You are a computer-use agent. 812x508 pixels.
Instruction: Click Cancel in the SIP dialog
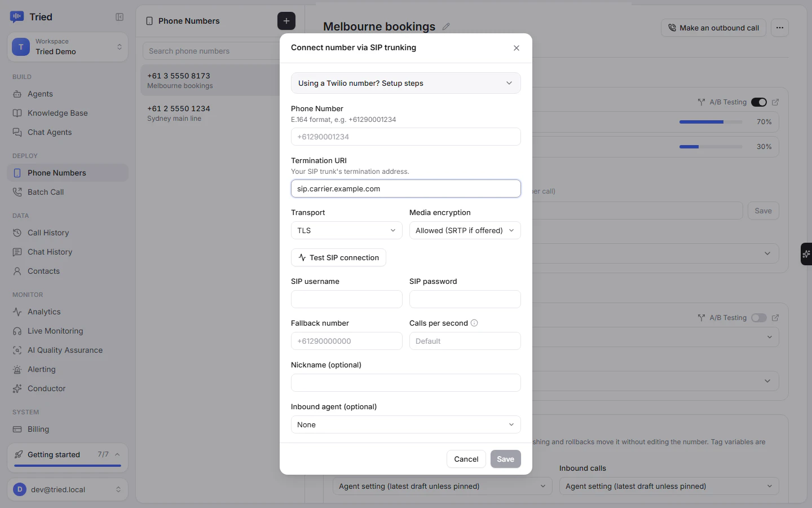click(x=466, y=459)
